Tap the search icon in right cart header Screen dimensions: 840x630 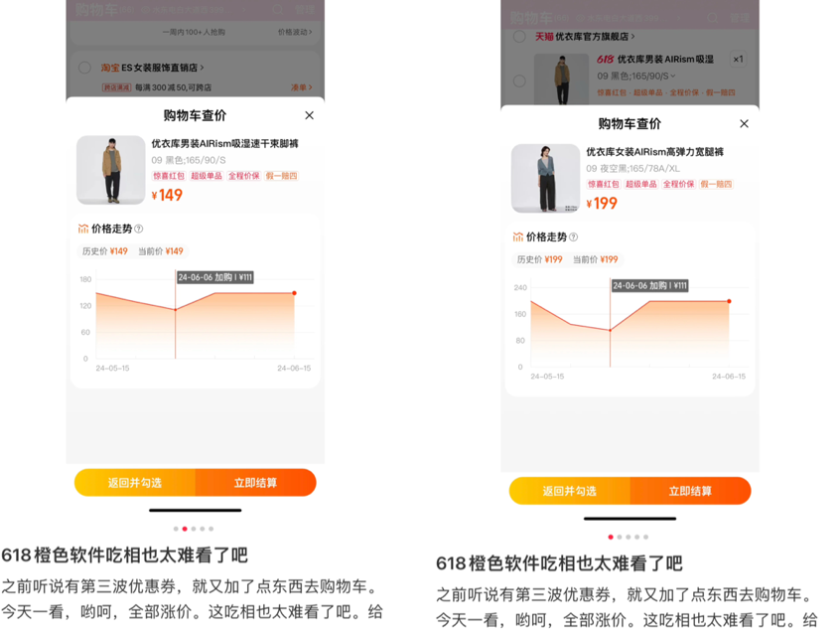click(x=713, y=18)
